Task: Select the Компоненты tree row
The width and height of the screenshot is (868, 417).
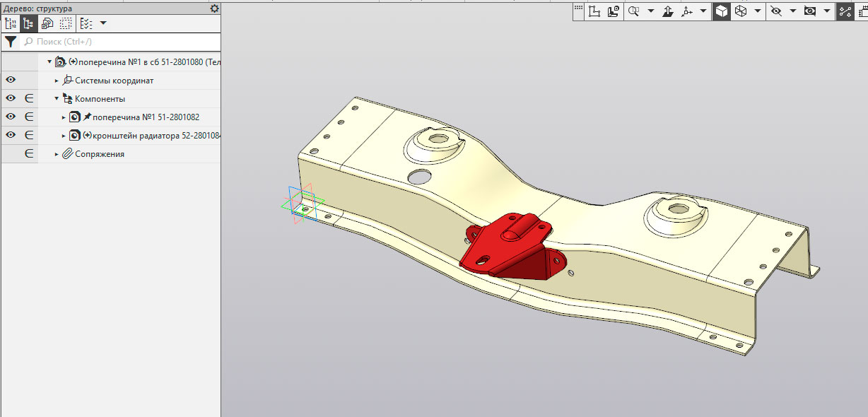Action: 100,99
